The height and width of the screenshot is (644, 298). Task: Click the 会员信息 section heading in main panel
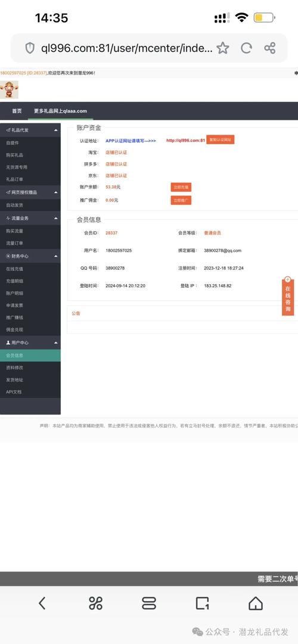[x=89, y=220]
